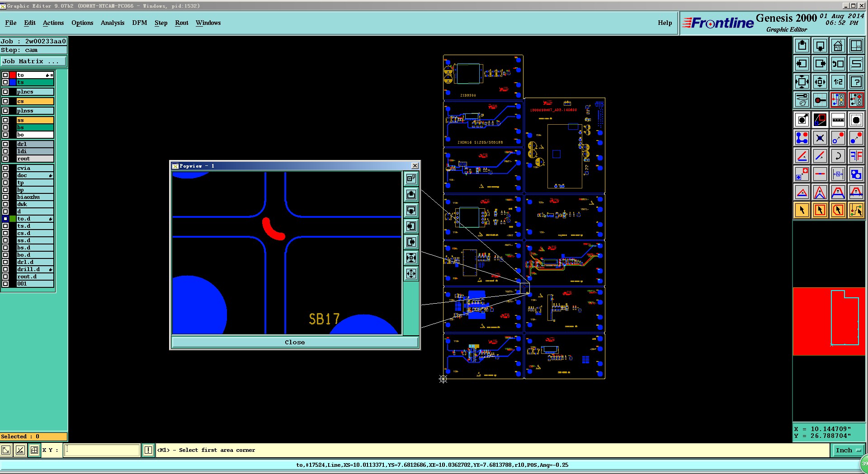Viewport: 868px width, 474px height.
Task: Click the overlapping blue shapes icon
Action: [856, 174]
